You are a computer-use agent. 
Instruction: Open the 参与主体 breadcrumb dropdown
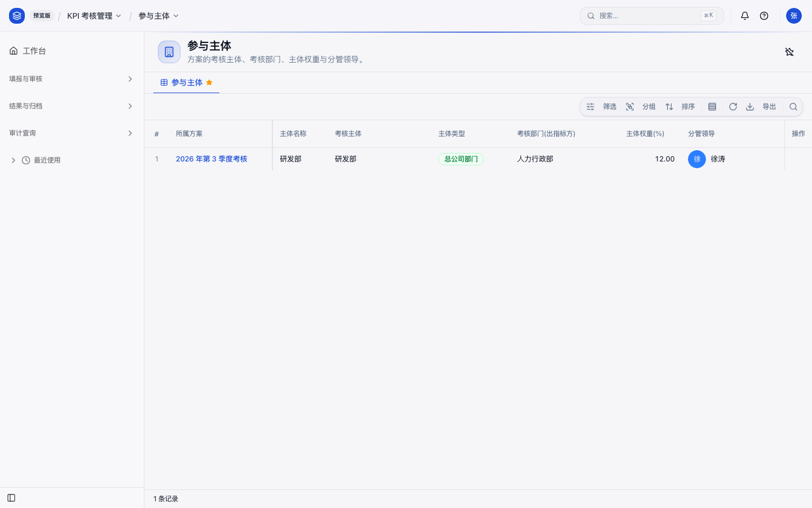pos(158,16)
